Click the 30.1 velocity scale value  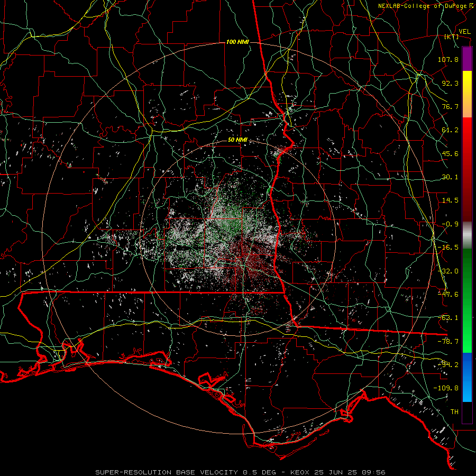pos(450,177)
